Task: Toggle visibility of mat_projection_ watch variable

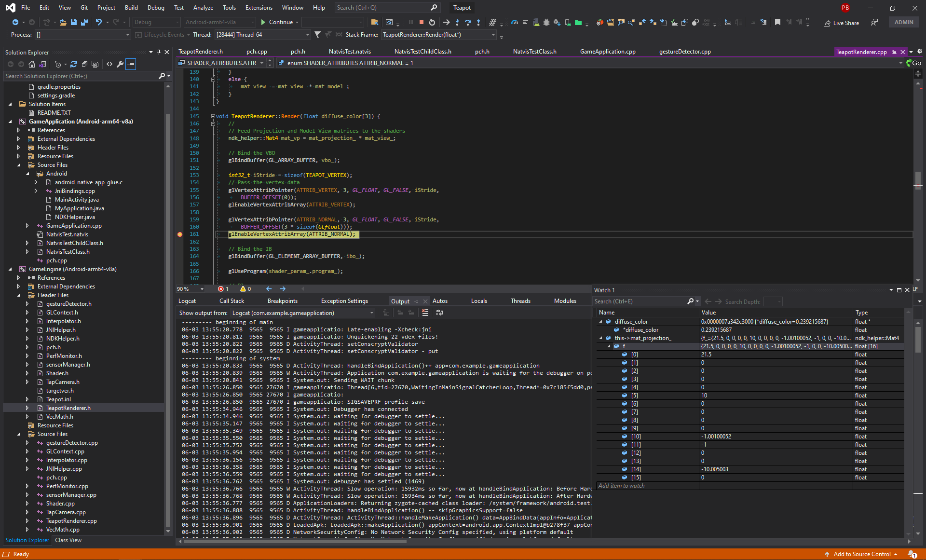Action: coord(600,338)
